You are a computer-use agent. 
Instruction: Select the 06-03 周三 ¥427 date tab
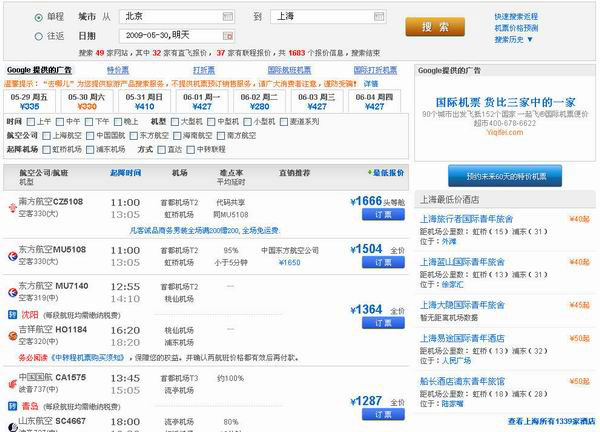coord(317,101)
